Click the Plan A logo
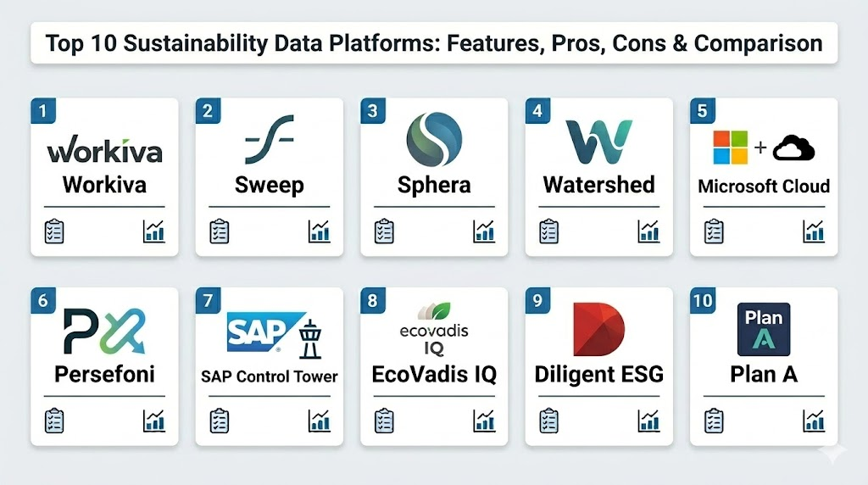Image resolution: width=868 pixels, height=485 pixels. [763, 329]
